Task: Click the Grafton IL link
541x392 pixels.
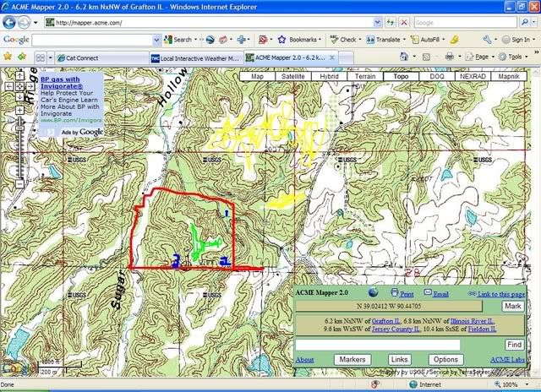Action: tap(385, 321)
